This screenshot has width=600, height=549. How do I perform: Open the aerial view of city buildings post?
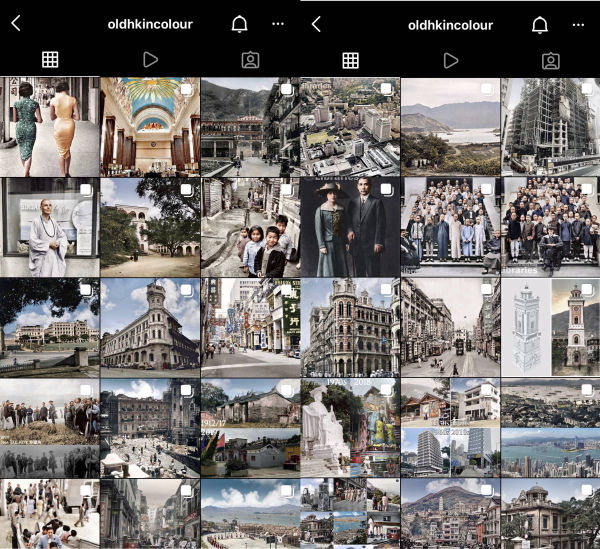(350, 127)
